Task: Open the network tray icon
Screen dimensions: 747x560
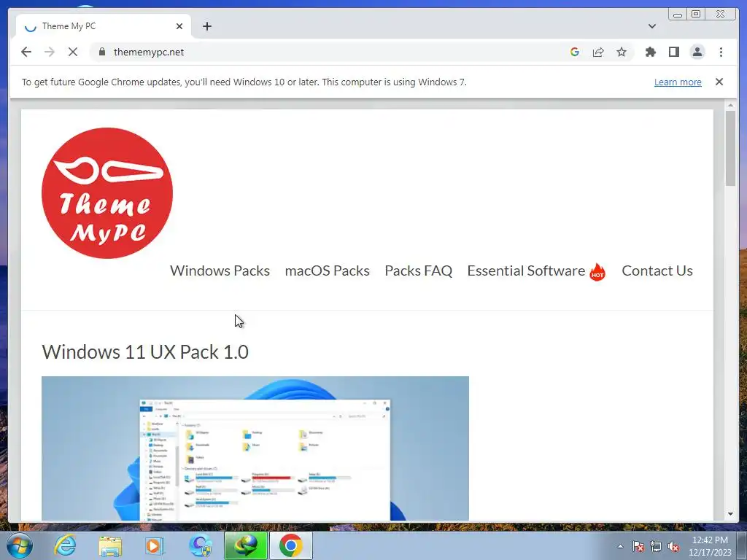Action: pyautogui.click(x=656, y=546)
